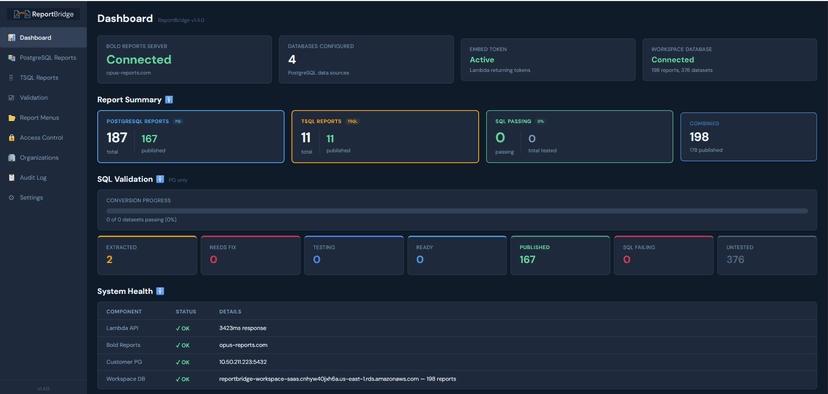The height and width of the screenshot is (394, 828).
Task: Click the TSQL Reports sidebar icon
Action: click(x=11, y=78)
